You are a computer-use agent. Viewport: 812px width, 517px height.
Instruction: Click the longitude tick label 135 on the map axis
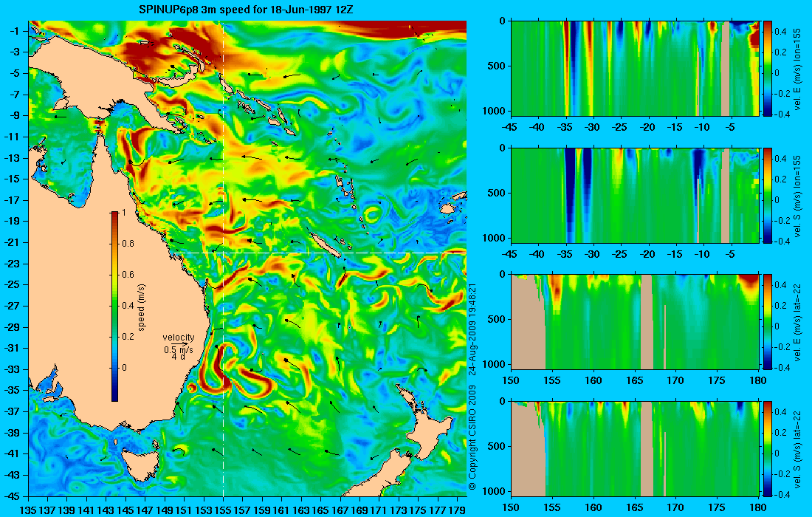[28, 510]
